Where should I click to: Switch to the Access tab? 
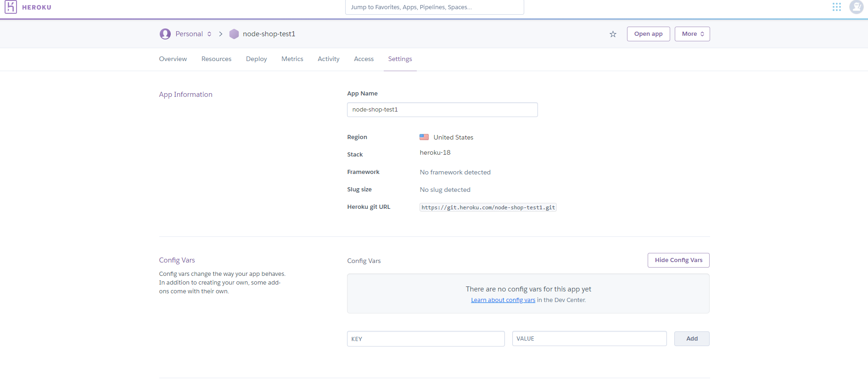pyautogui.click(x=364, y=59)
